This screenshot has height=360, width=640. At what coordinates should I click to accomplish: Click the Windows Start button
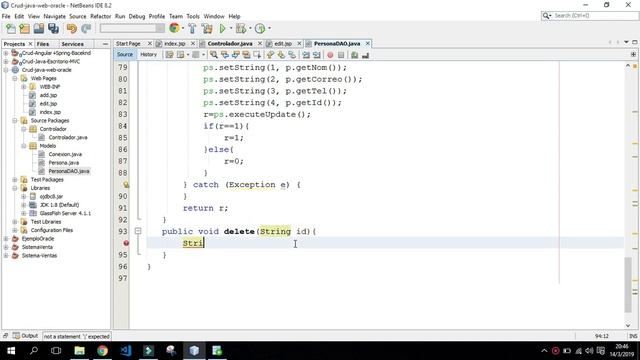coord(11,351)
